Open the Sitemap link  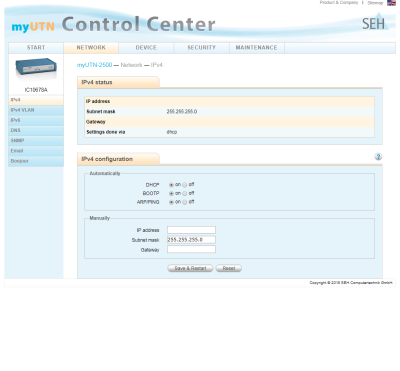coord(375,3)
